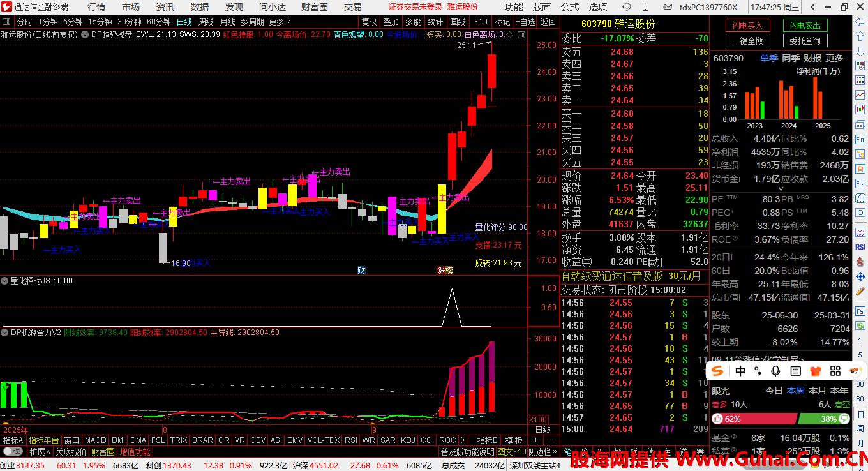Expand the 量化择时JS indicator dropdown arrow
868x471 pixels.
(5, 280)
